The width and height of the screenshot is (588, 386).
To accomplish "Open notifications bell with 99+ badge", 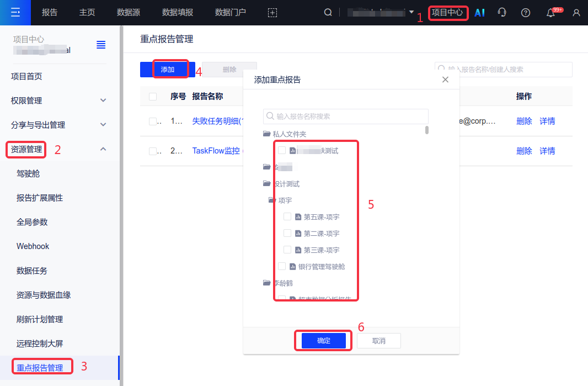I will click(550, 13).
